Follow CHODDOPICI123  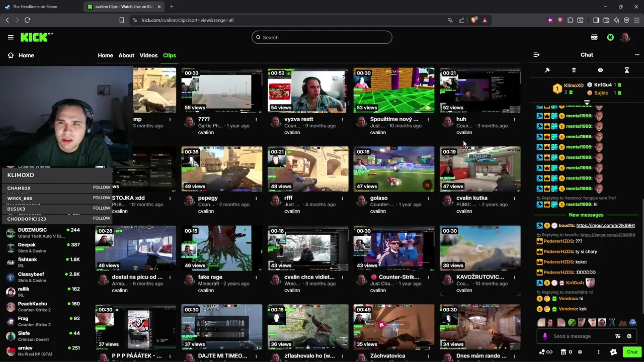pyautogui.click(x=101, y=218)
